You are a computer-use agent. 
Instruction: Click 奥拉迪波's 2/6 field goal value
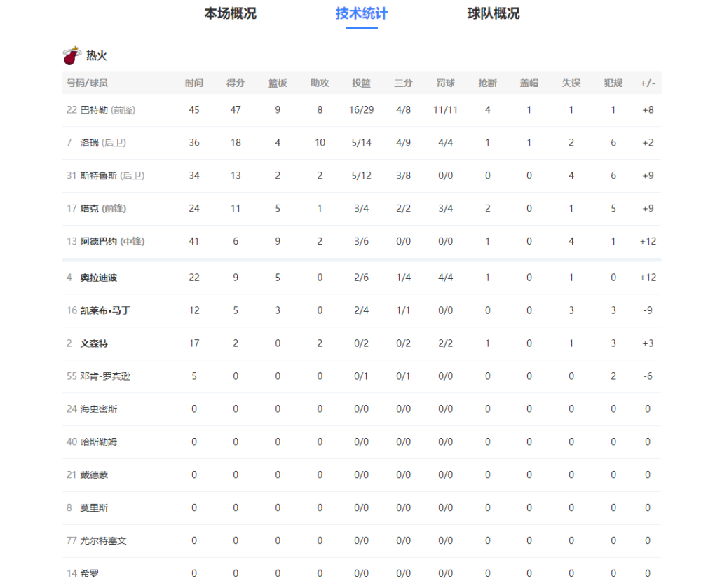[x=361, y=278]
